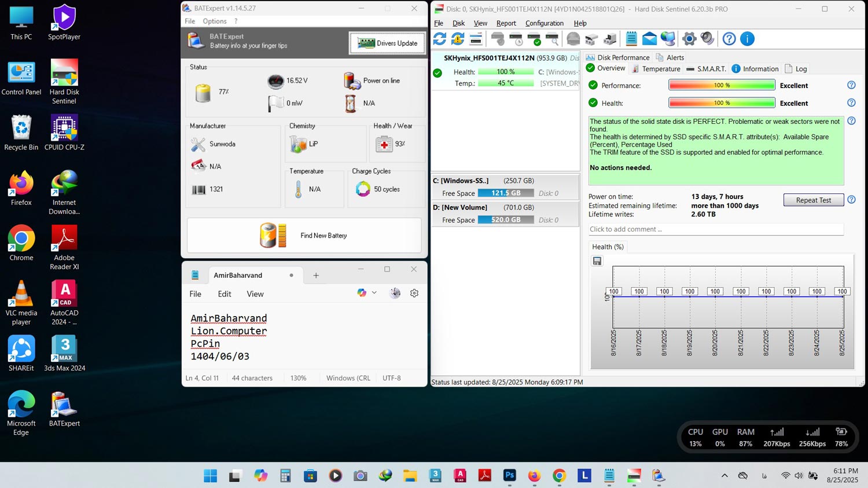Switch to the Log tab

click(796, 69)
